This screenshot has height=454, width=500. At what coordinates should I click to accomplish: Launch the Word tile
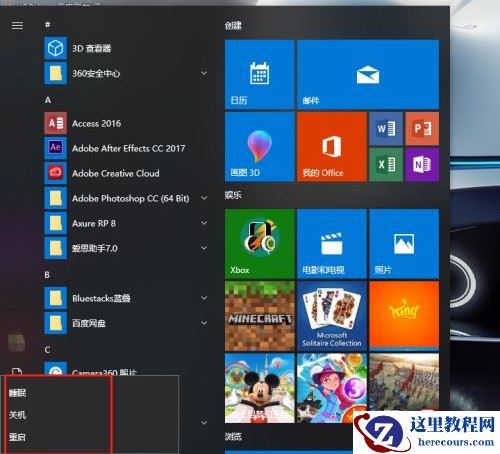pos(386,129)
